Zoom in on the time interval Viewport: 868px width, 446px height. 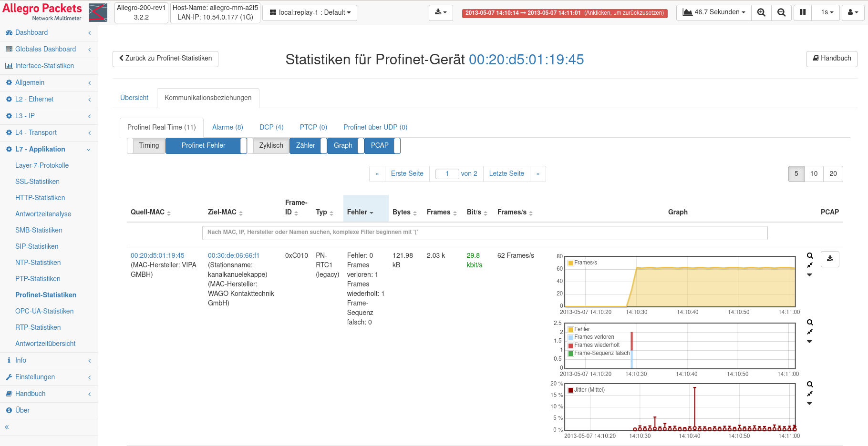tap(761, 12)
